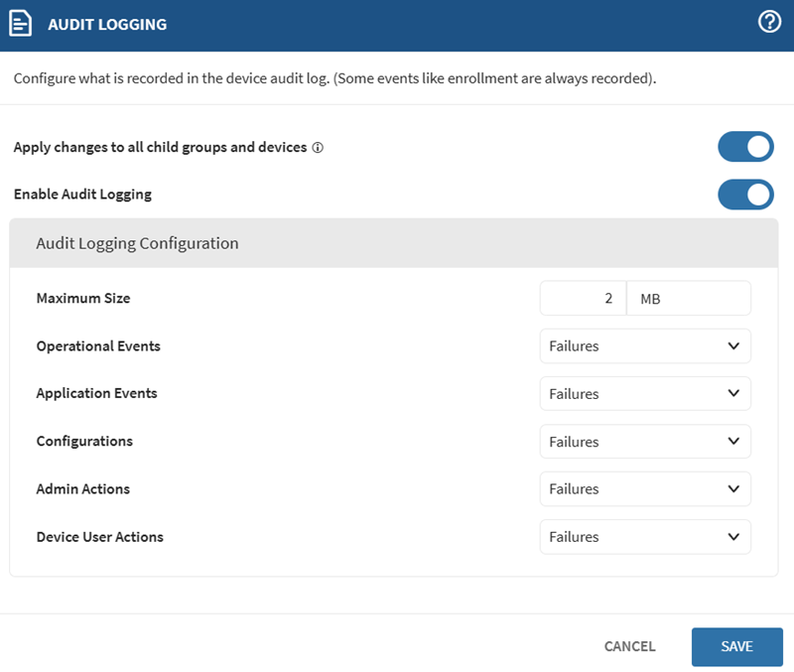Click the audit log document icon in header
The width and height of the screenshot is (794, 672).
[22, 24]
